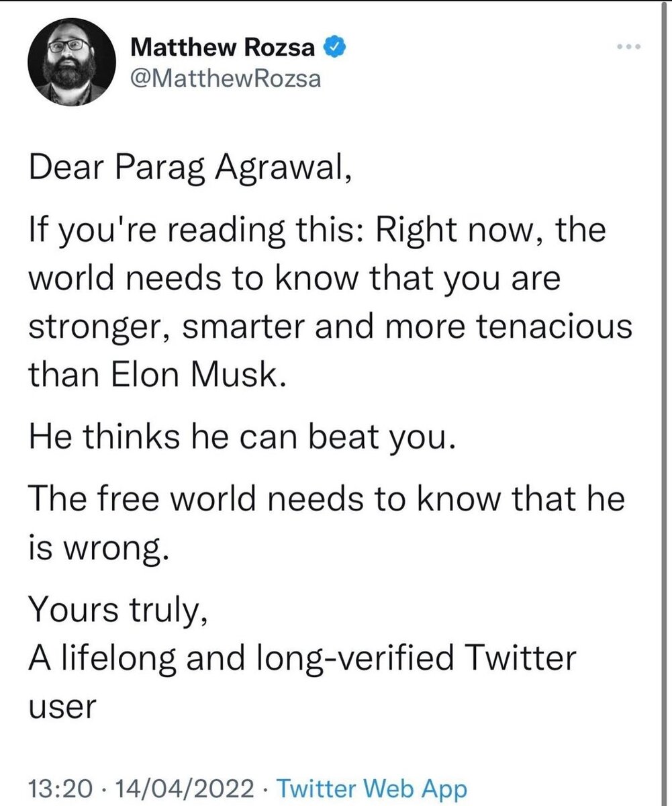672x806 pixels.
Task: Click the "Dear Parag Agrawal," greeting line
Action: [189, 172]
